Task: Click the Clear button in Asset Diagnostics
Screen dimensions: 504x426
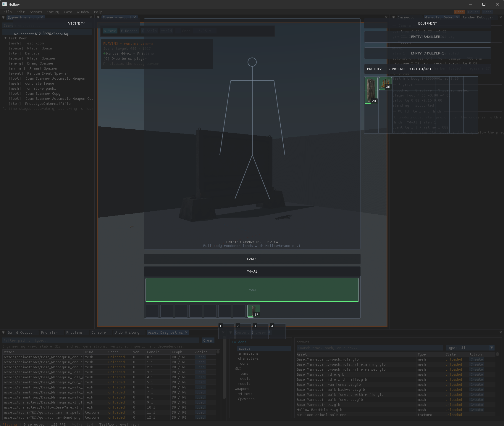Action: click(208, 340)
